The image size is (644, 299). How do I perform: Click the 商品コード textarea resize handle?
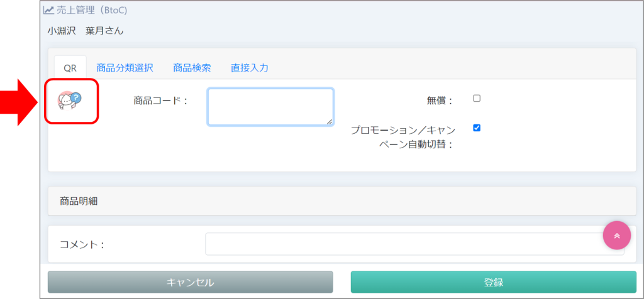(329, 121)
